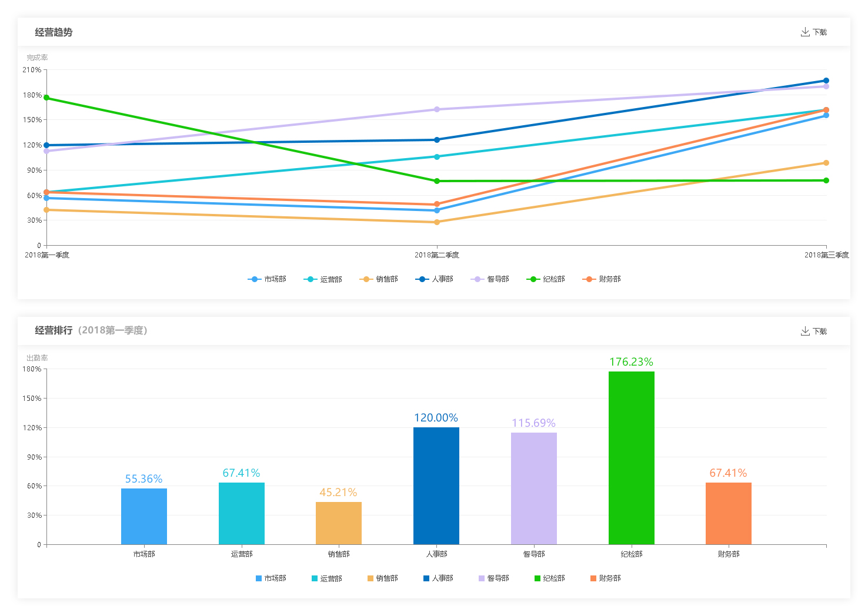Click 销售部 yellow point at 2018第三季度
This screenshot has width=868, height=616.
826,163
